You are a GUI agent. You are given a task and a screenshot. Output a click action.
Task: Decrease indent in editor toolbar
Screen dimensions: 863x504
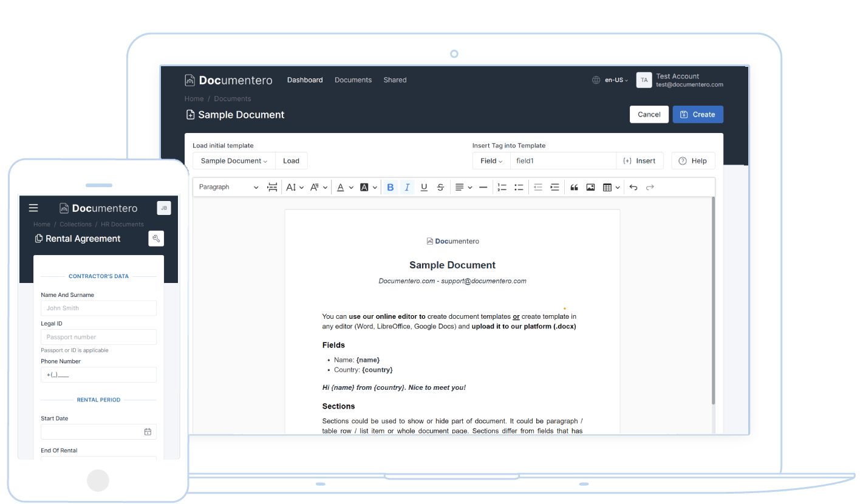[x=537, y=187]
